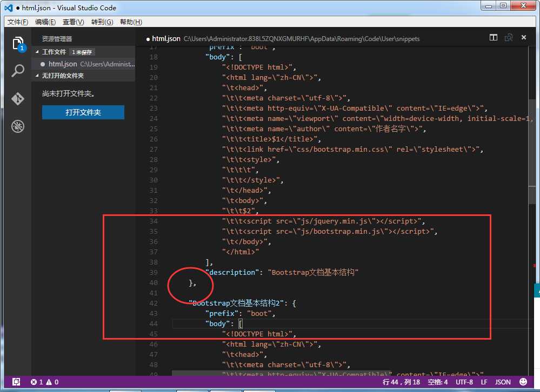Image resolution: width=540 pixels, height=392 pixels.
Task: Open the 编辑(E) menu
Action: [45, 22]
